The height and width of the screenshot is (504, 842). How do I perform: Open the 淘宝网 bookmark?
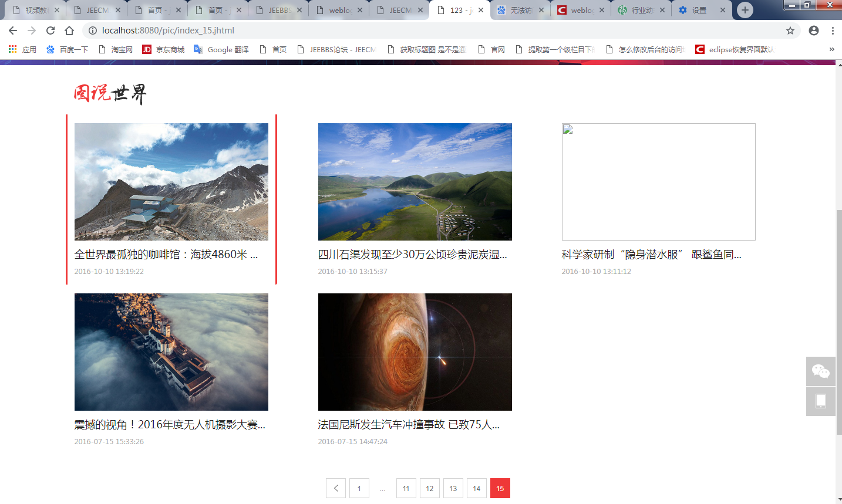[116, 50]
